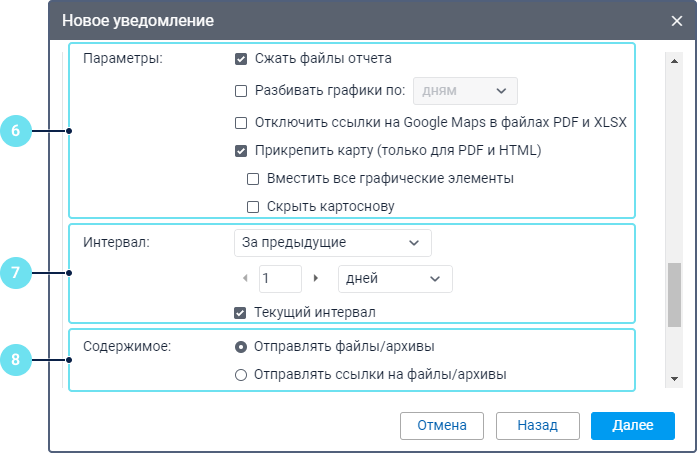697x453 pixels.
Task: Uncheck Сжать файлы отчета checkbox
Action: [x=241, y=58]
